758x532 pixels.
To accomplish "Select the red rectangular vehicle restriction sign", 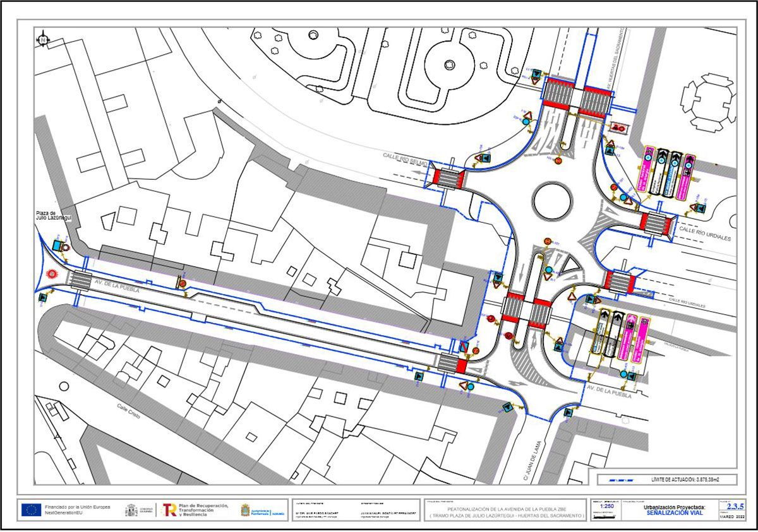I will (618, 128).
